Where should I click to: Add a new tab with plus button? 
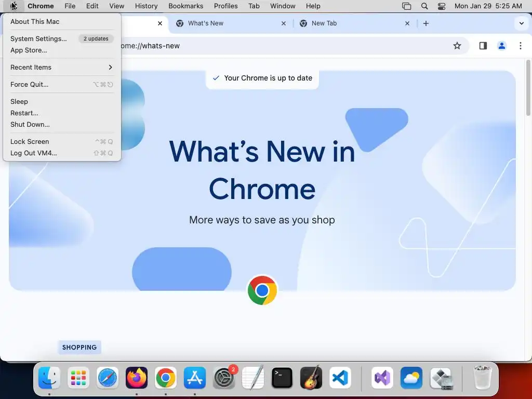(426, 23)
